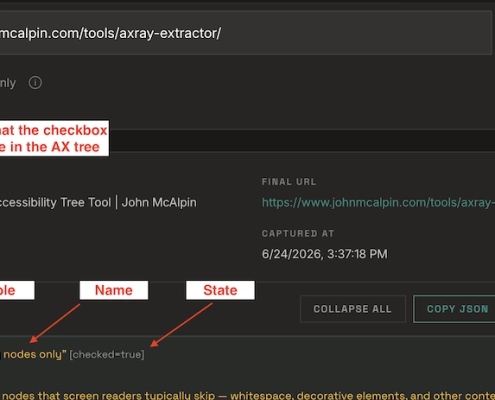The height and width of the screenshot is (400, 495).
Task: Click the CAPTURED AT heading
Action: point(298,233)
